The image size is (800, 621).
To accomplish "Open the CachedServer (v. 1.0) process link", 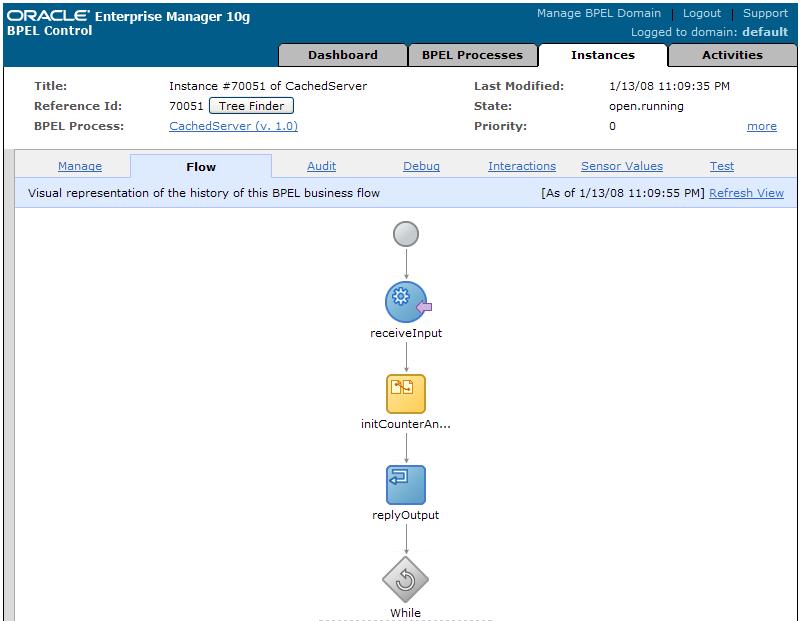I will click(x=233, y=127).
